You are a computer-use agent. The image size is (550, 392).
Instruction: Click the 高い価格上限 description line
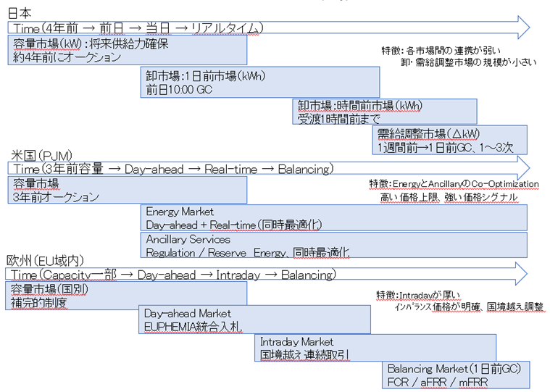(x=449, y=197)
